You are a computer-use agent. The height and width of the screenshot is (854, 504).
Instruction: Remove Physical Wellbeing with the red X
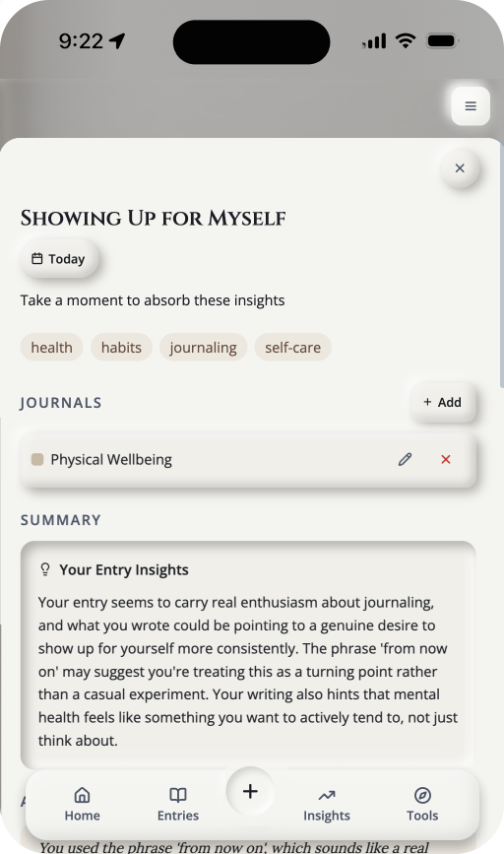pyautogui.click(x=446, y=459)
